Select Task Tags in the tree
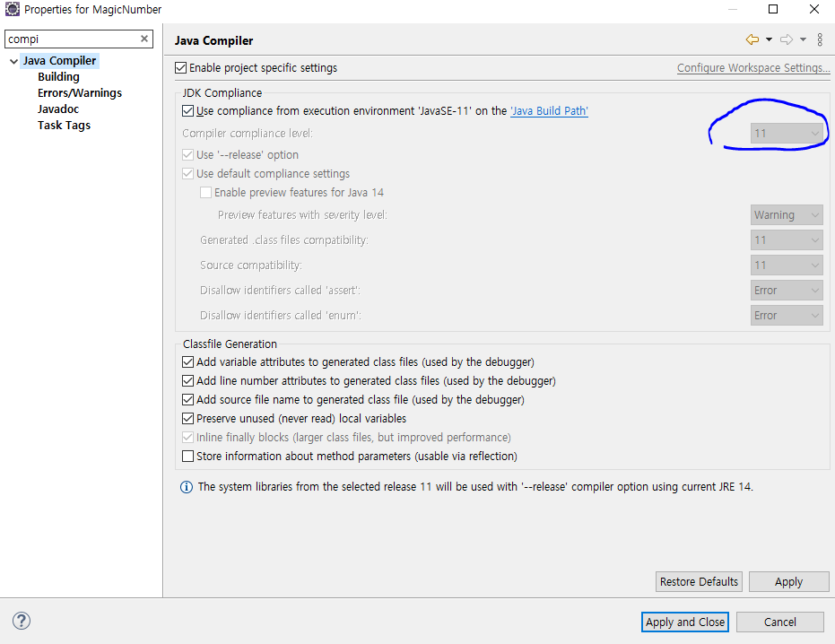Viewport: 835px width, 644px height. (64, 126)
